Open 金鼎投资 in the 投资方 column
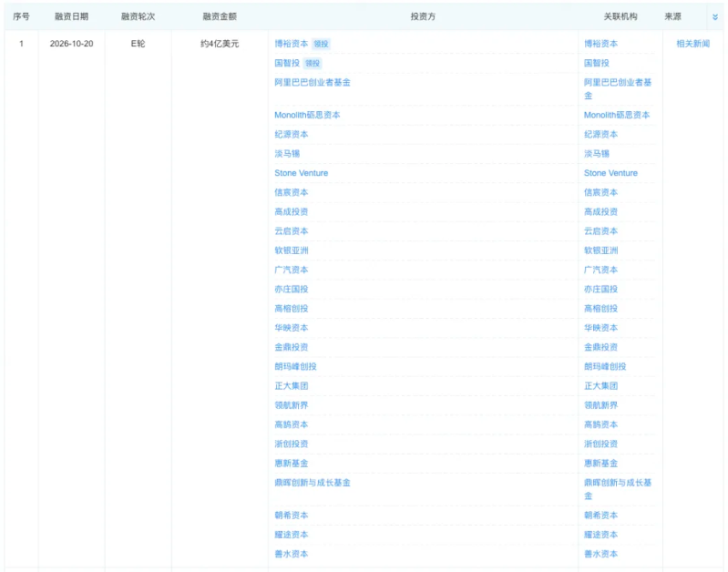 click(x=291, y=347)
